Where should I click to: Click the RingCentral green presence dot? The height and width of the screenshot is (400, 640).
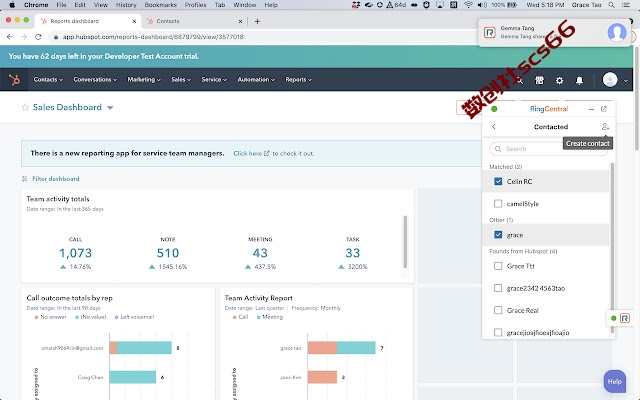pos(494,109)
